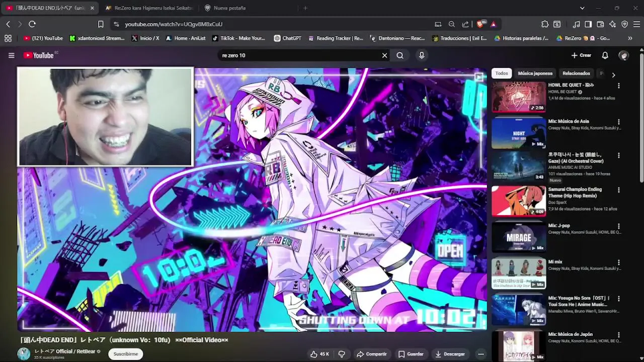644x362 pixels.
Task: Open the Traducciones Evil bookmark
Action: pyautogui.click(x=460, y=38)
